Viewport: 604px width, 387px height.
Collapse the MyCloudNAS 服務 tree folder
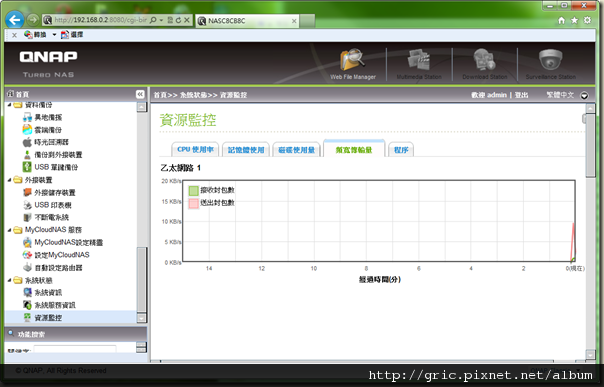10,230
